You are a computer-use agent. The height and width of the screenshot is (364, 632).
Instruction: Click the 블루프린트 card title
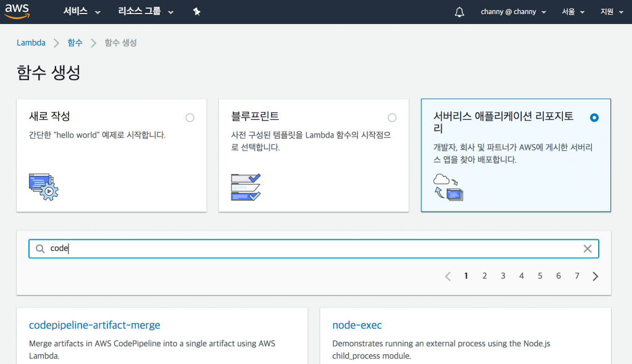pyautogui.click(x=255, y=117)
